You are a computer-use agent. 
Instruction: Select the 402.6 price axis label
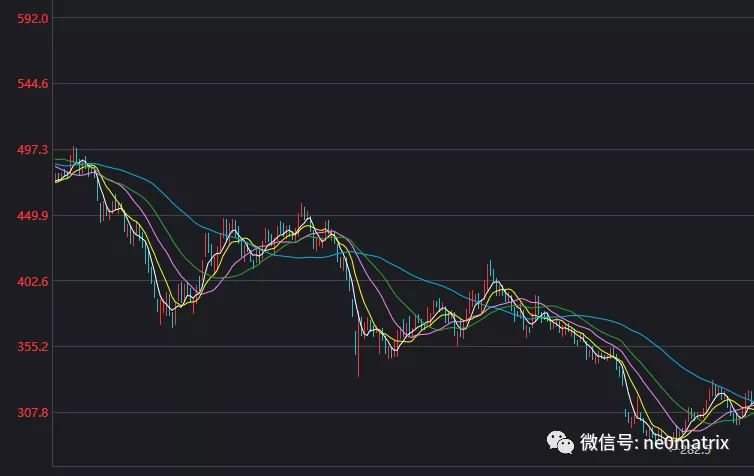pyautogui.click(x=33, y=281)
